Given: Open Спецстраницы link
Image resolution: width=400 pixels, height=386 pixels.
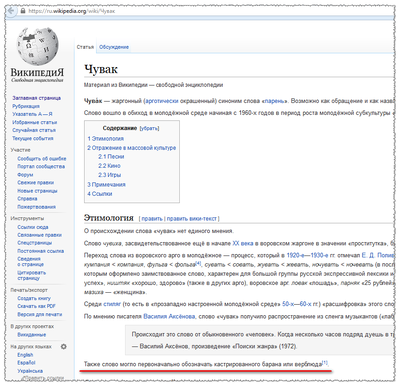Looking at the screenshot, I should [x=35, y=243].
